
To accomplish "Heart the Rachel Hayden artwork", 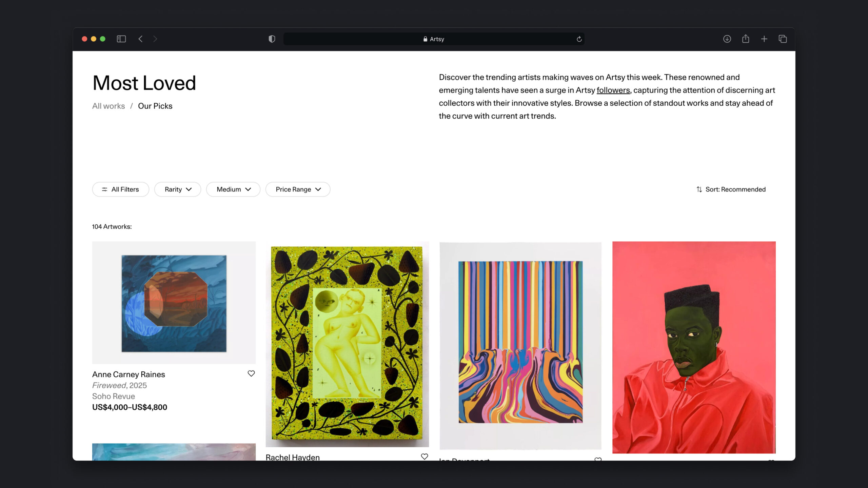I will click(424, 456).
